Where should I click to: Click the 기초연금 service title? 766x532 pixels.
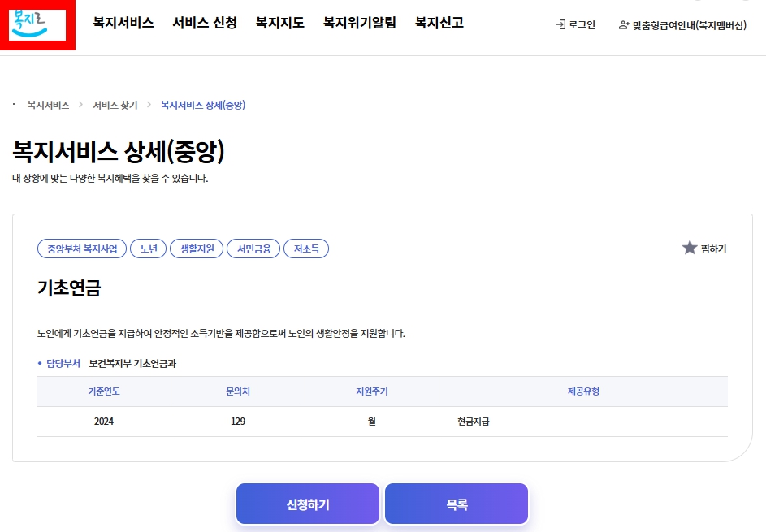(69, 288)
